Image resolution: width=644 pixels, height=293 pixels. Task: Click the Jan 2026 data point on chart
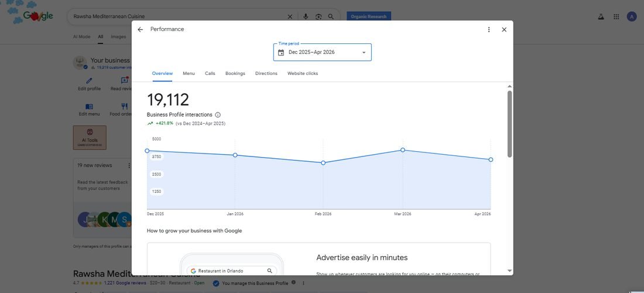point(235,155)
